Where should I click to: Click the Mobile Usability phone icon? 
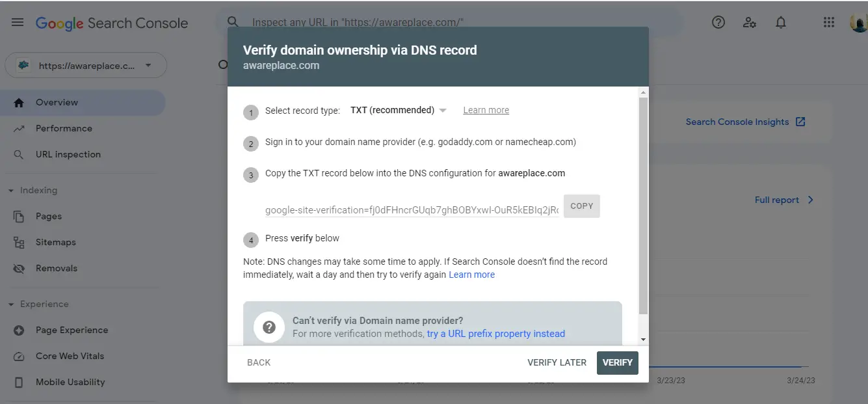[x=20, y=382]
